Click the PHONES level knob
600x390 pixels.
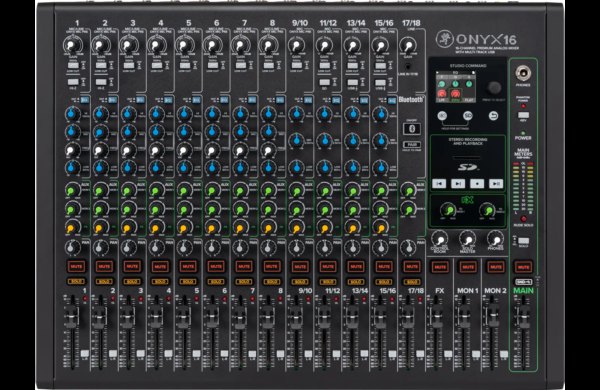coord(495,239)
